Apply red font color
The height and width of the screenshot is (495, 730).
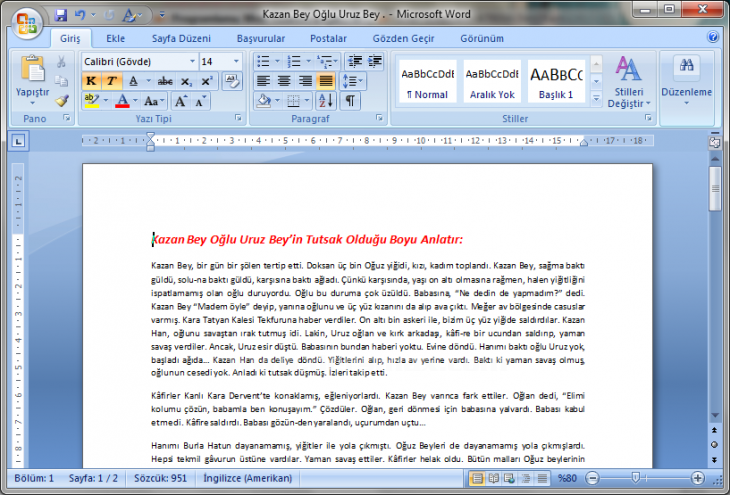(x=122, y=101)
